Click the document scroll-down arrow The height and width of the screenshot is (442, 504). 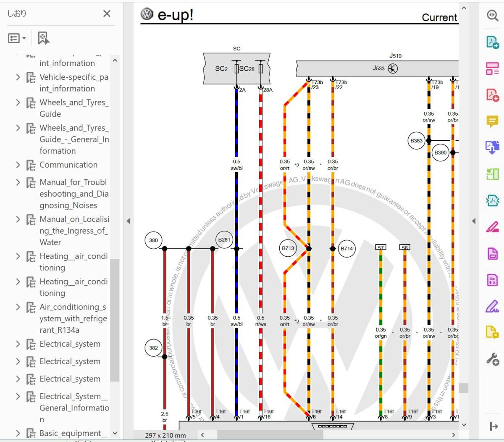click(464, 425)
